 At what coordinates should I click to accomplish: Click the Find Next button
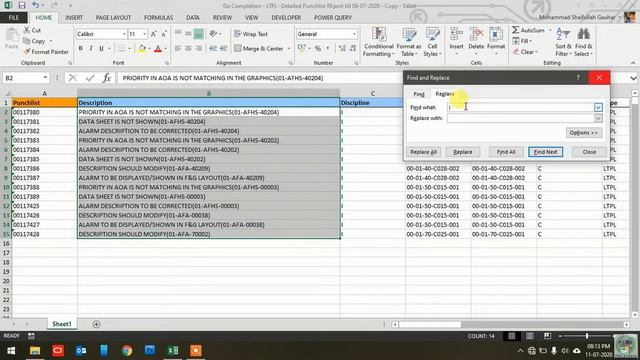point(545,152)
